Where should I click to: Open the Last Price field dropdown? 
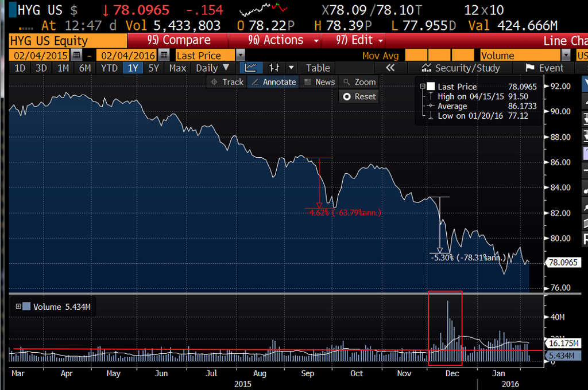tap(240, 55)
